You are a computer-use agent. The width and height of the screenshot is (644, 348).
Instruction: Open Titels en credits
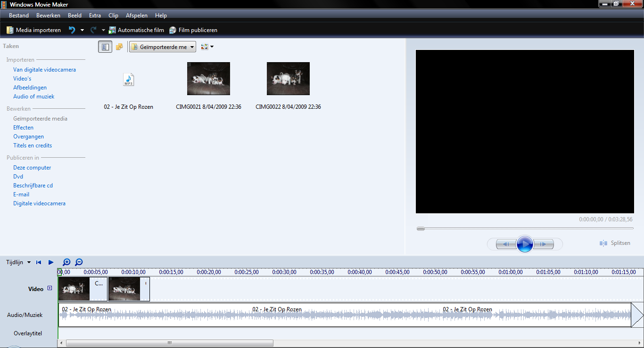coord(33,146)
